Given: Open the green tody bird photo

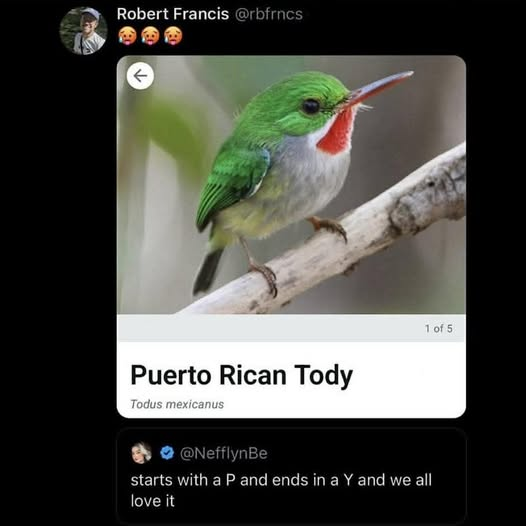Looking at the screenshot, I should click(291, 185).
